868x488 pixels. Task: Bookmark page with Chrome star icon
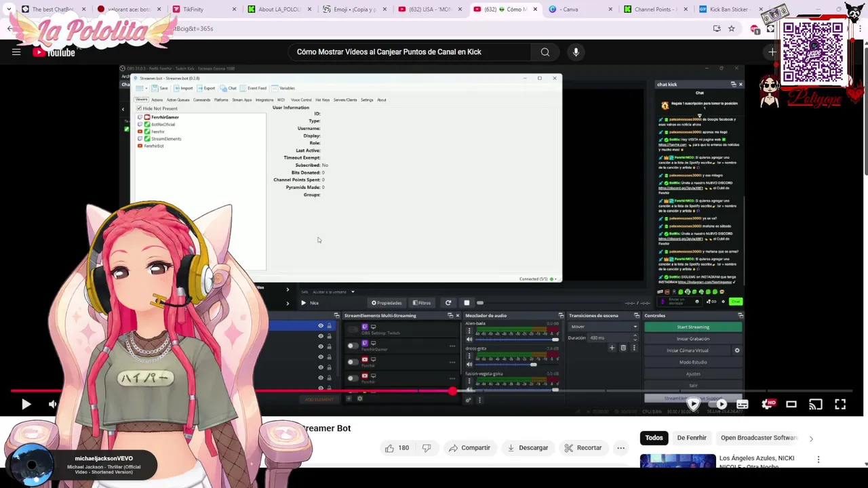731,28
